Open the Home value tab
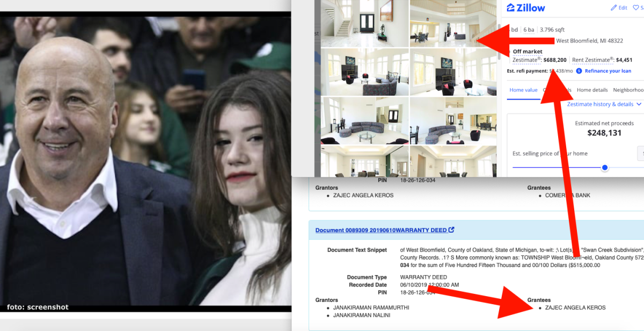The width and height of the screenshot is (644, 331). click(523, 90)
